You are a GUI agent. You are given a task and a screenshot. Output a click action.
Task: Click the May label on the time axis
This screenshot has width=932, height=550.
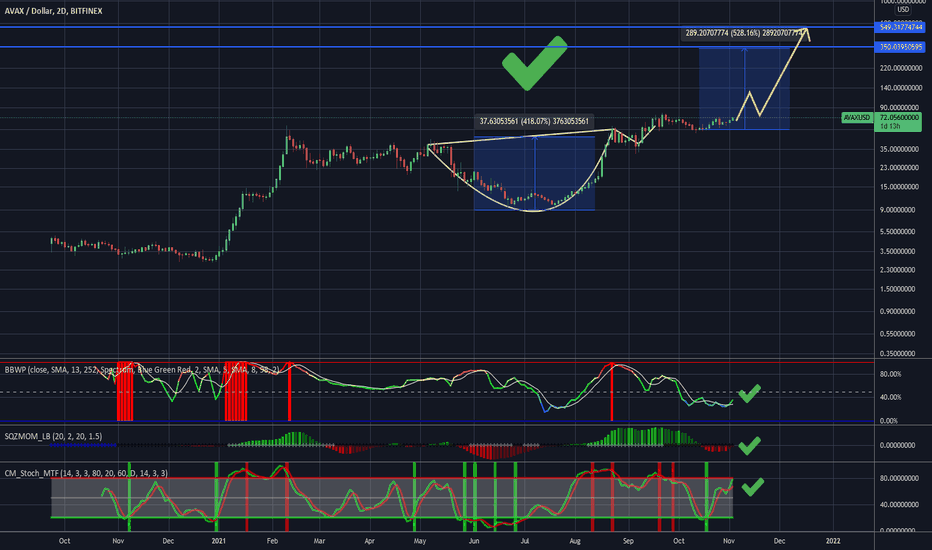pos(420,541)
